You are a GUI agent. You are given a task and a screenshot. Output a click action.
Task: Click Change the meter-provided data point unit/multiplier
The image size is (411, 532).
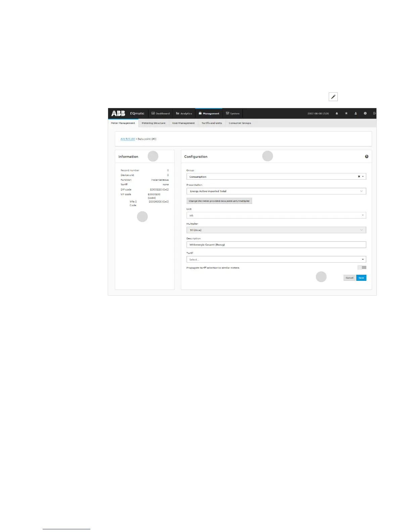[219, 201]
